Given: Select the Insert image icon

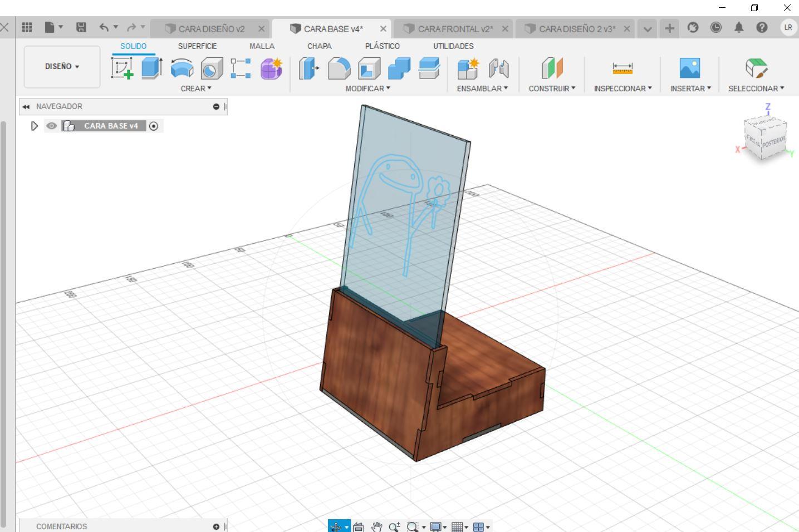Looking at the screenshot, I should [x=690, y=68].
